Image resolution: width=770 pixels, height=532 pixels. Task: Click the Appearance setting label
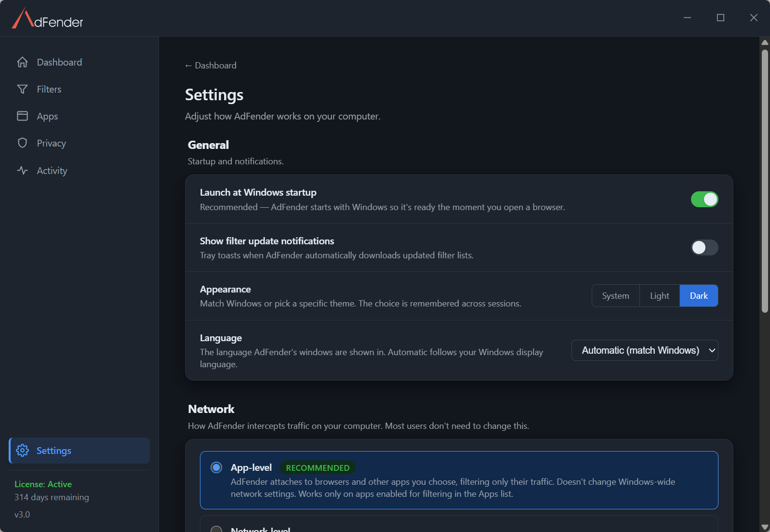pyautogui.click(x=226, y=289)
